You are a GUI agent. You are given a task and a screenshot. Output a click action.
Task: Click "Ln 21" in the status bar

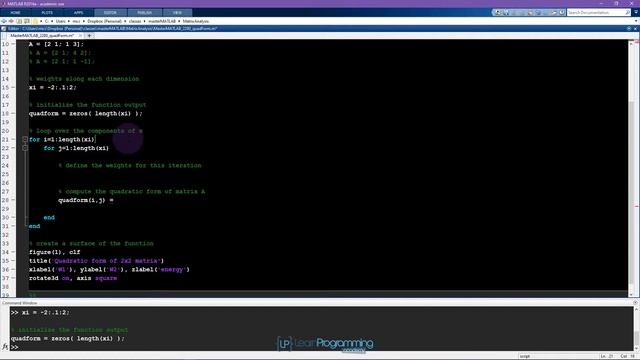tap(607, 356)
